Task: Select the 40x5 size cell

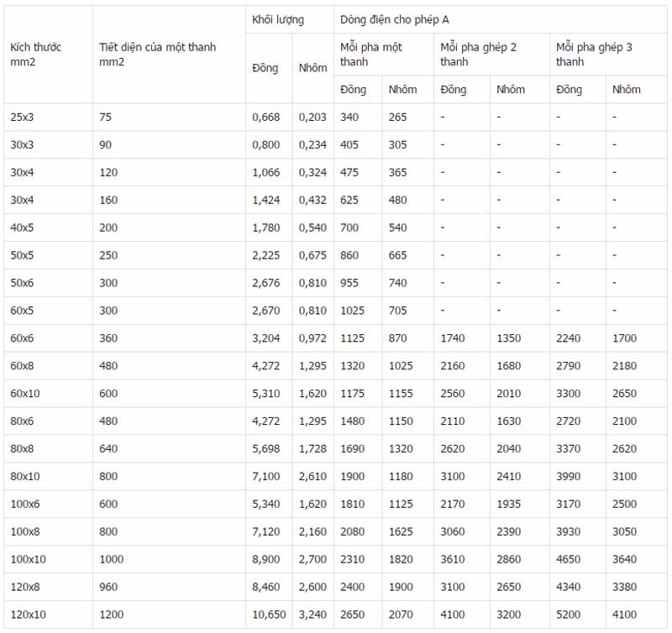Action: pos(22,228)
